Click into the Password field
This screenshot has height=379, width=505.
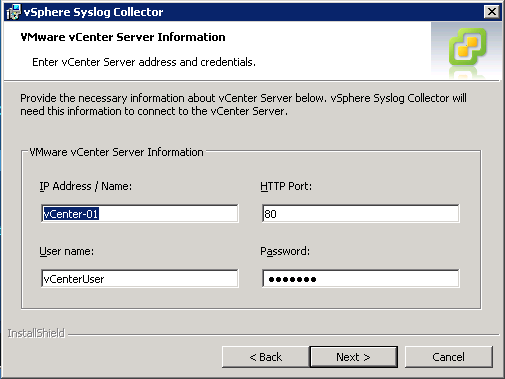(361, 279)
